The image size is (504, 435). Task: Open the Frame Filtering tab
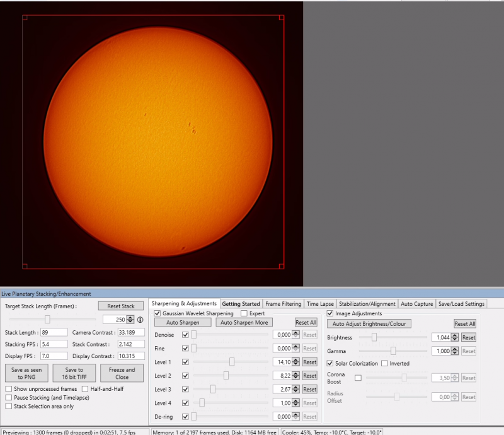coord(283,304)
